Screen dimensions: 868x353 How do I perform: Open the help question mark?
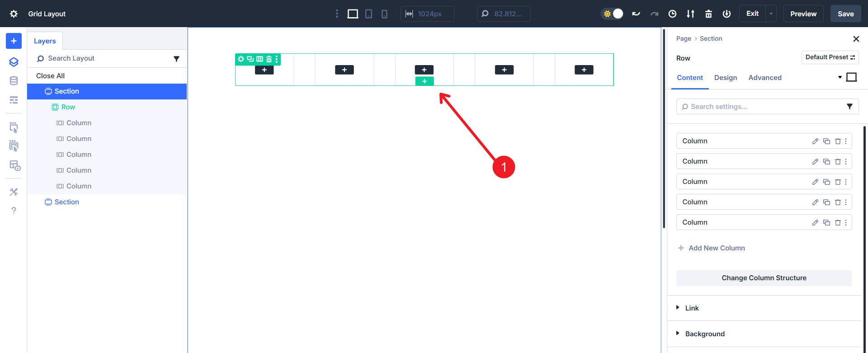click(14, 211)
